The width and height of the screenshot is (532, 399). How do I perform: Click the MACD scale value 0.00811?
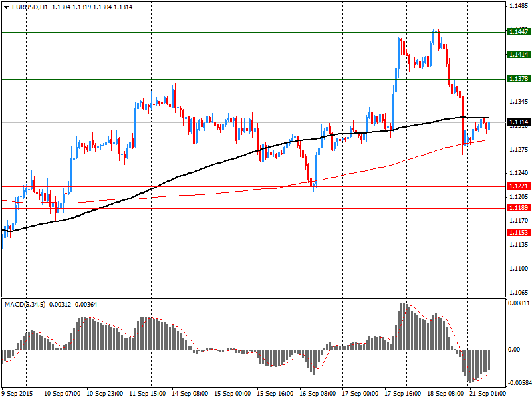[519, 303]
